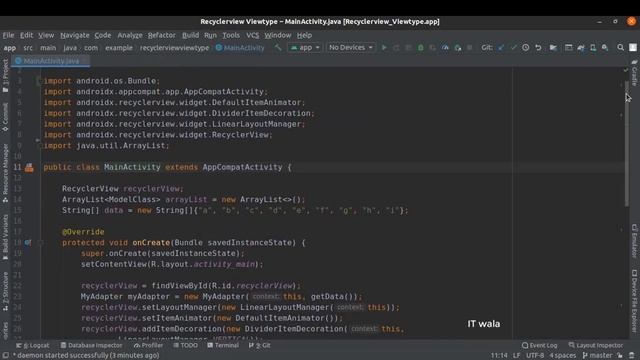Open the Layout Inspector panel
The height and width of the screenshot is (360, 640).
click(596, 345)
